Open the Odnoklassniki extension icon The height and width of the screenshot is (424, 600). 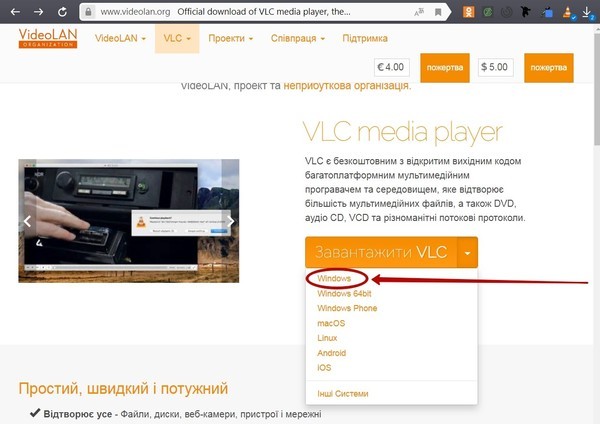[468, 12]
